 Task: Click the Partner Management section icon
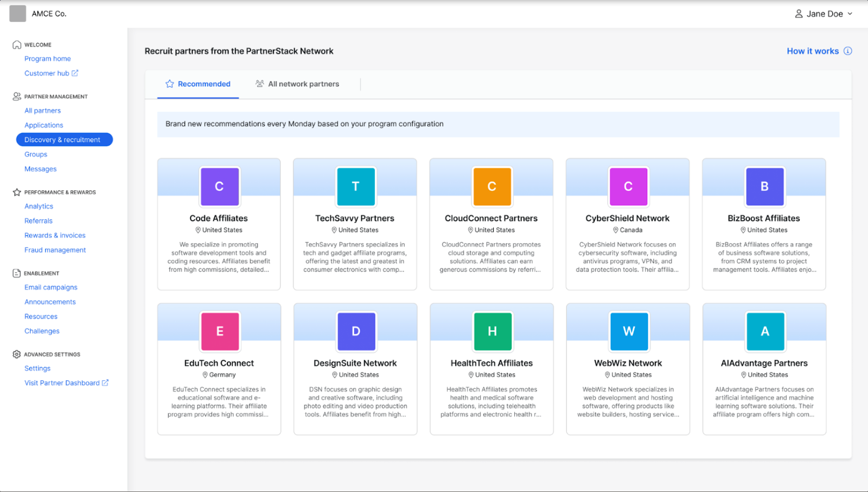[16, 96]
